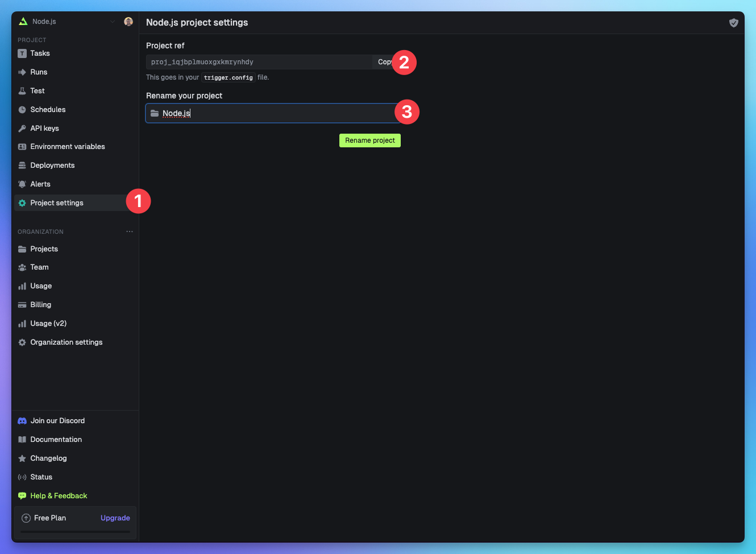Screen dimensions: 756x554
Task: Click the shield icon in the top right
Action: click(733, 22)
